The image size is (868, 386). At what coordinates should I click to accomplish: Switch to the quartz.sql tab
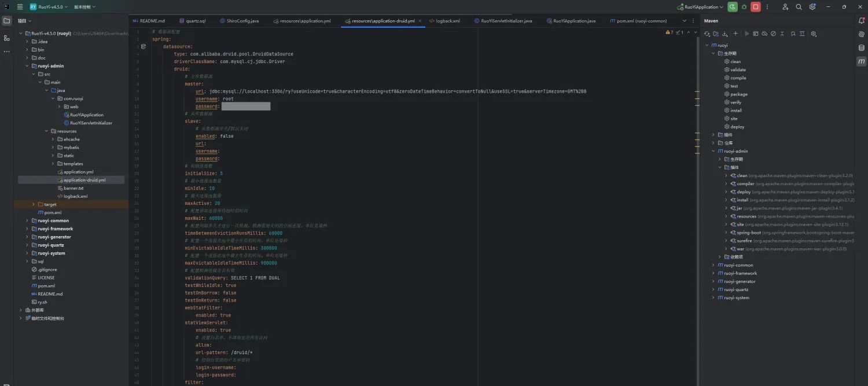point(192,21)
